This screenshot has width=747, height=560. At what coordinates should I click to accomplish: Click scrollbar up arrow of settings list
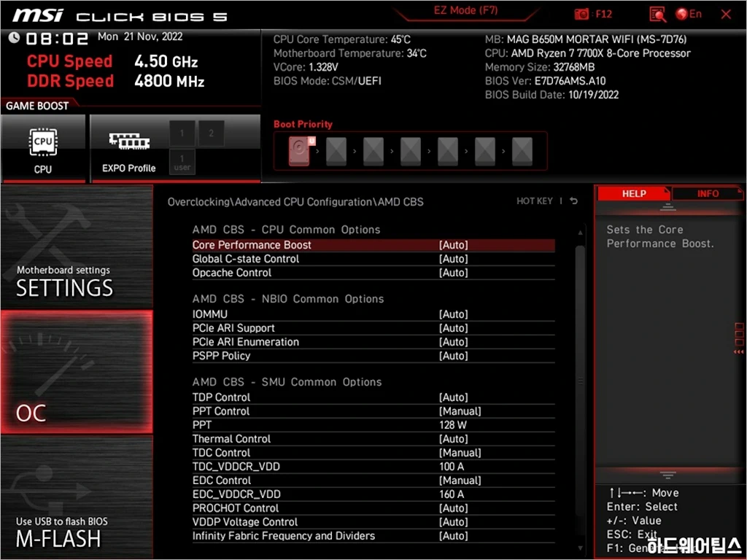tap(580, 233)
